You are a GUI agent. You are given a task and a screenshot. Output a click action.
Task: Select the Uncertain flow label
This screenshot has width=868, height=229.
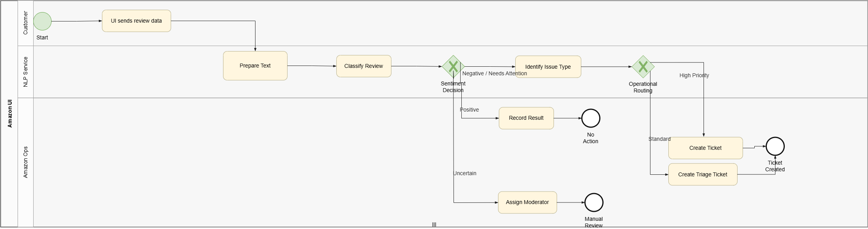(x=464, y=173)
